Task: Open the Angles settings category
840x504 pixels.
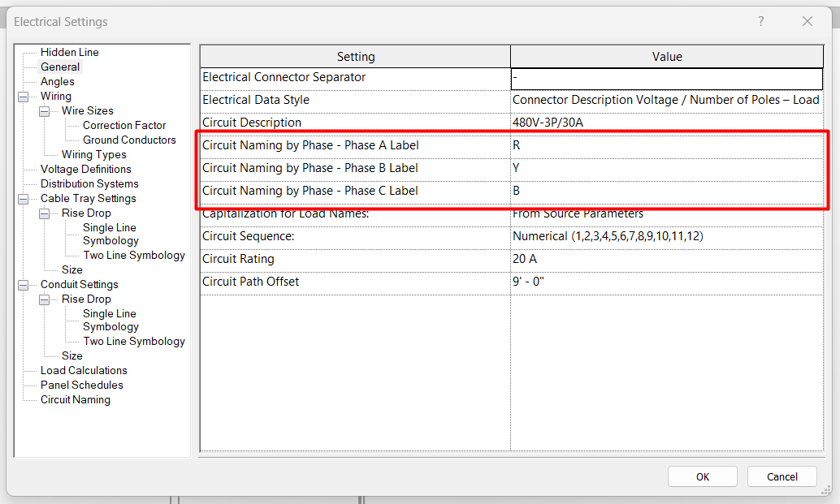Action: [57, 82]
